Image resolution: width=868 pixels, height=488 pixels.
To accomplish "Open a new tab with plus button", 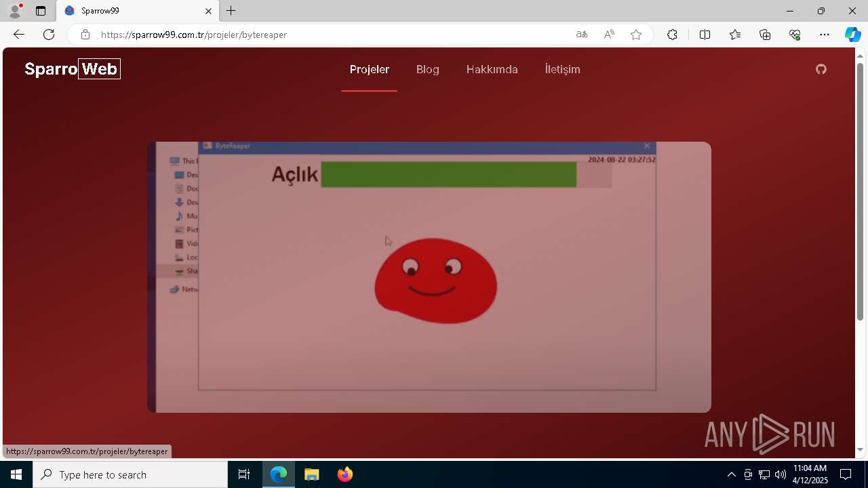I will click(x=231, y=11).
